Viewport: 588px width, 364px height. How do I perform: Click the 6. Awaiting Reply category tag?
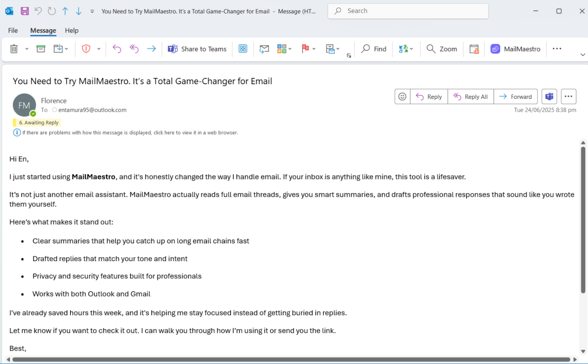[x=37, y=123]
